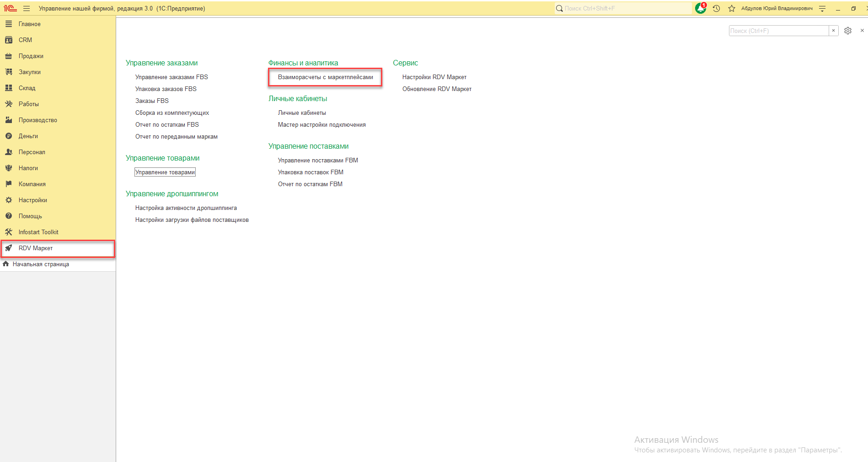Open Настройки RDV Маркет
868x462 pixels.
coord(434,77)
